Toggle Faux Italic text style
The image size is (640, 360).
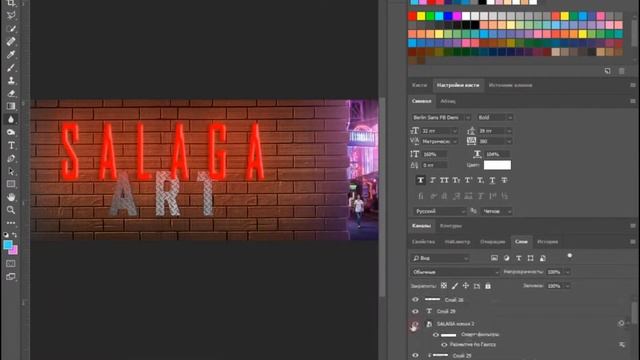point(433,180)
